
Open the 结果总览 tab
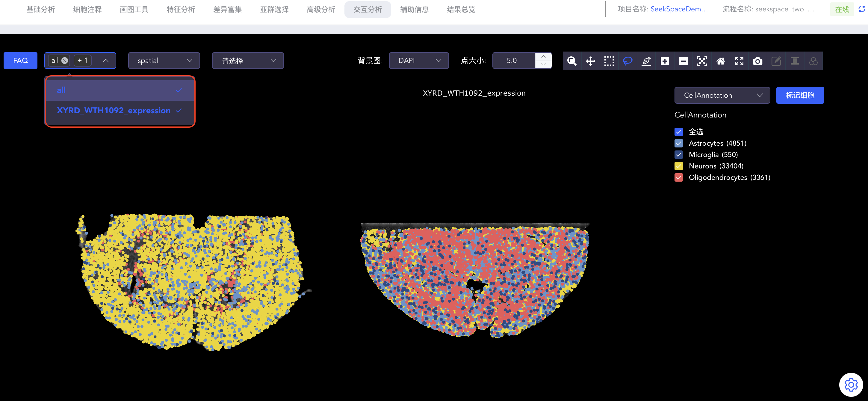[461, 10]
